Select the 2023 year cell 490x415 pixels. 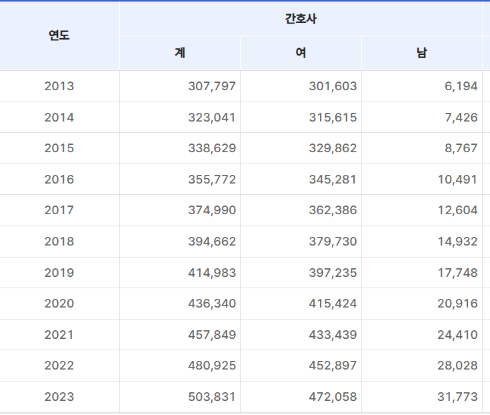pos(59,397)
